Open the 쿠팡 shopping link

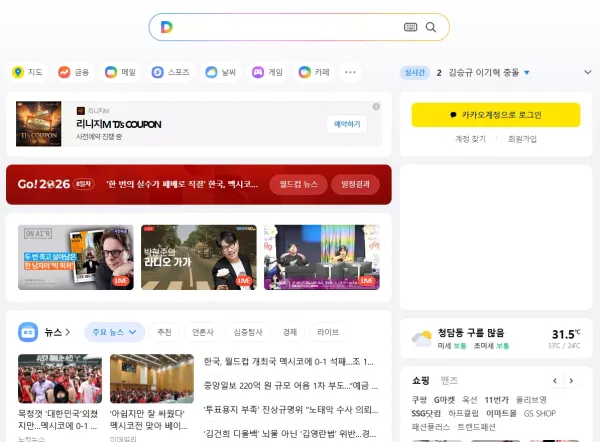coord(419,400)
